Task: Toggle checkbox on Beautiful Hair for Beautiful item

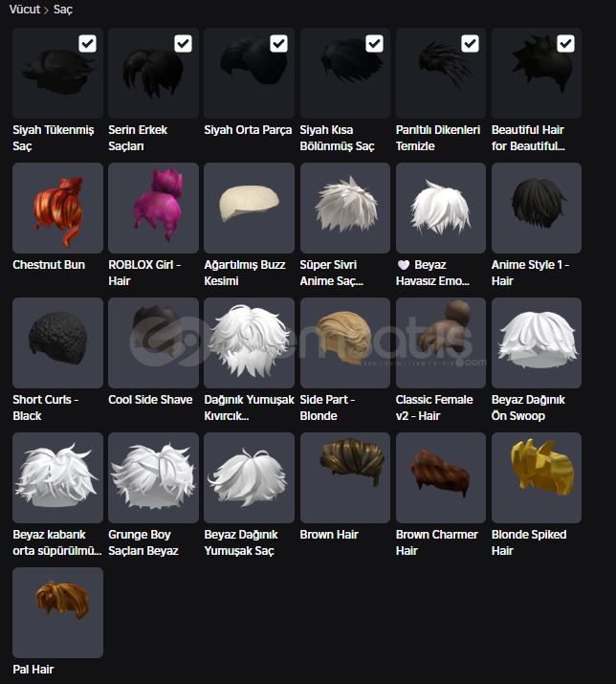Action: click(565, 44)
